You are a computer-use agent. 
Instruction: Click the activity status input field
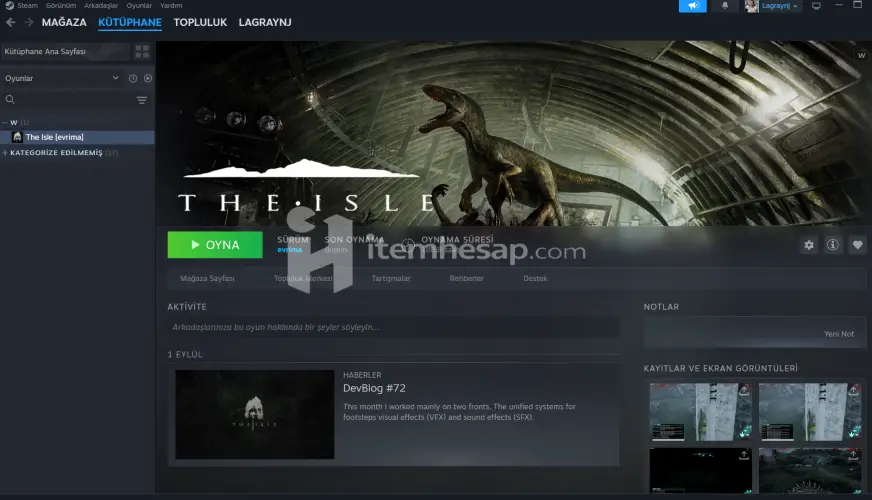pos(393,327)
